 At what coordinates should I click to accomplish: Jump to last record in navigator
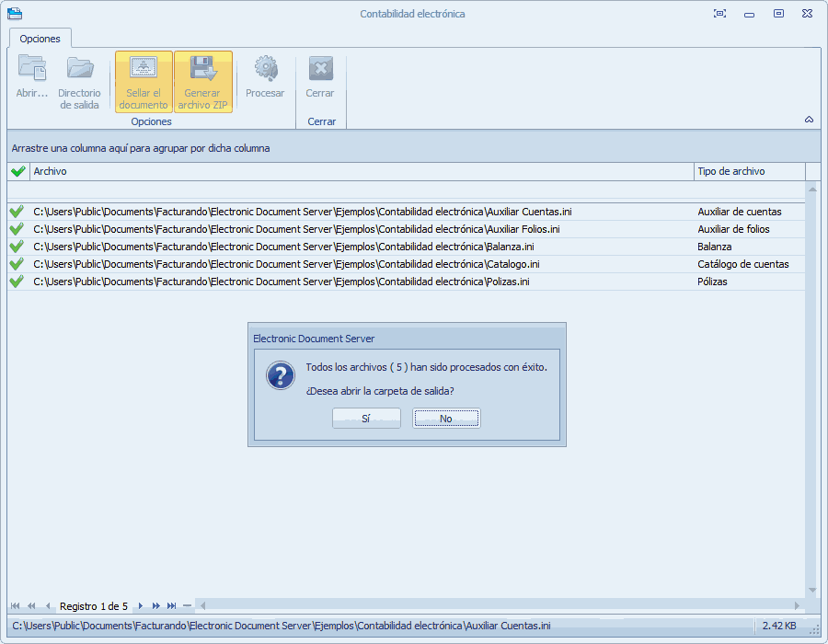171,606
